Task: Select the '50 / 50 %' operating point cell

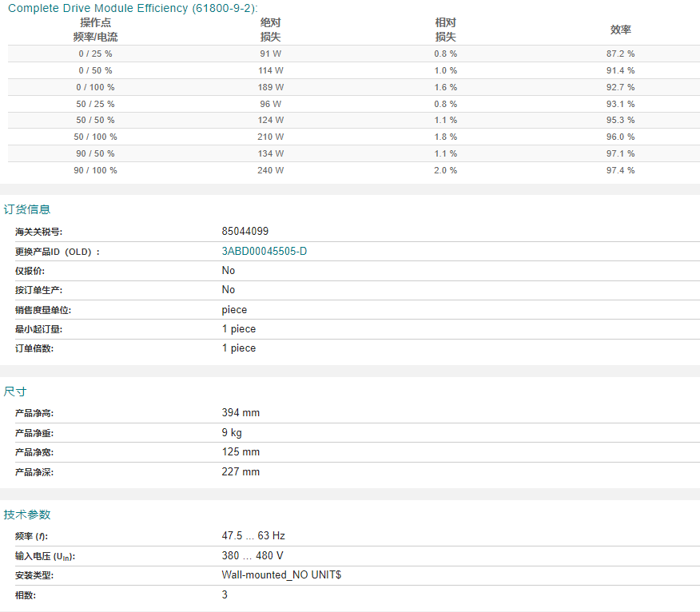Action: point(95,120)
